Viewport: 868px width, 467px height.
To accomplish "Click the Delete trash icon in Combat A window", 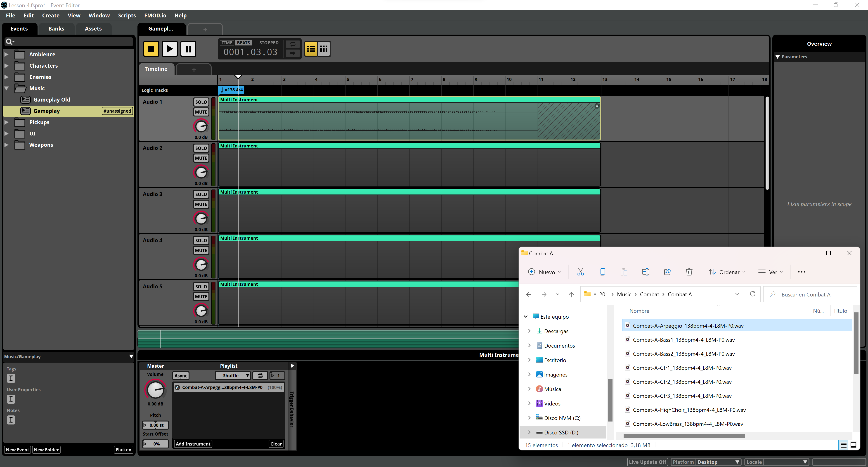I will [x=689, y=272].
